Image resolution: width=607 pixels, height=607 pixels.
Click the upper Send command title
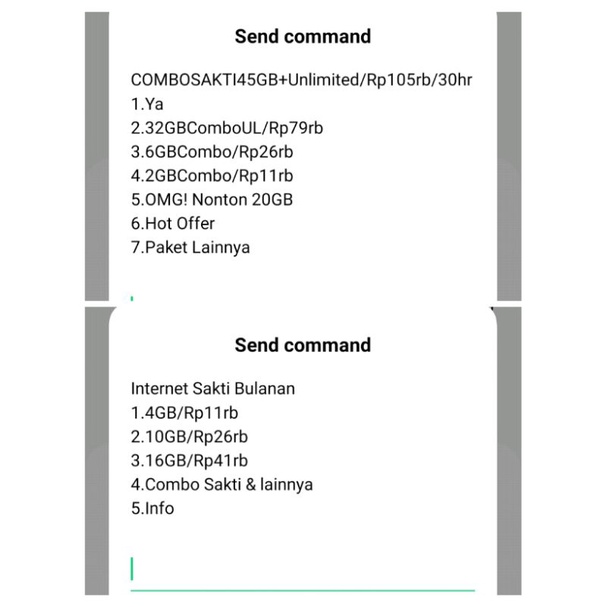click(302, 37)
